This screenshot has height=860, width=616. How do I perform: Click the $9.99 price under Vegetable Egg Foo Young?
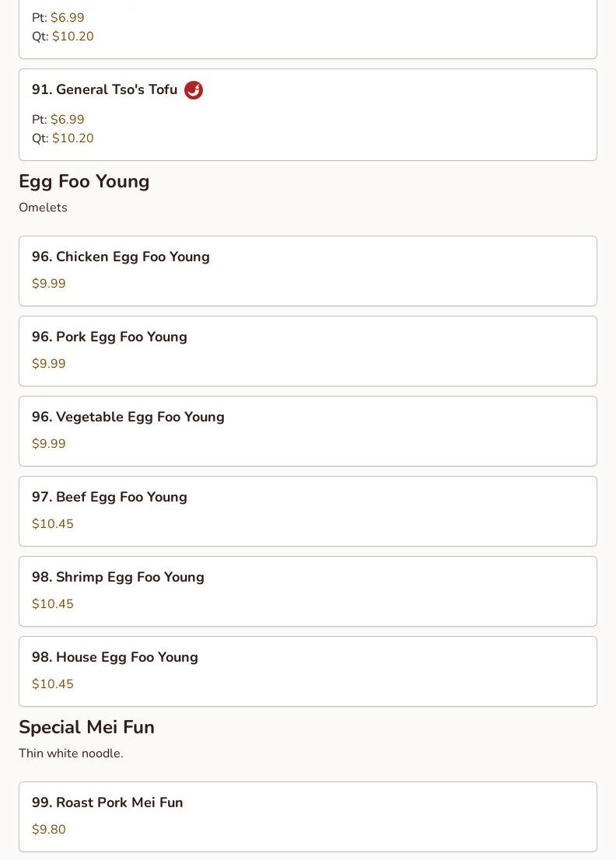coord(49,444)
